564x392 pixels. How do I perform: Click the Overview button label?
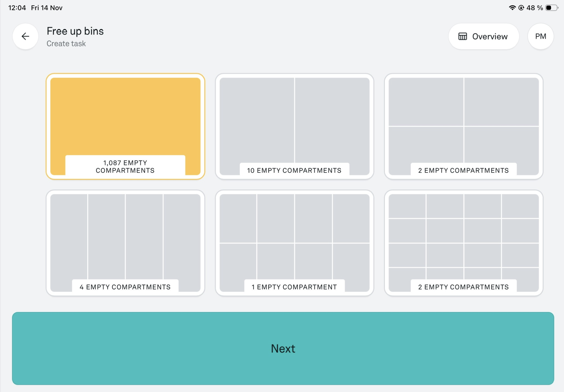pyautogui.click(x=489, y=36)
